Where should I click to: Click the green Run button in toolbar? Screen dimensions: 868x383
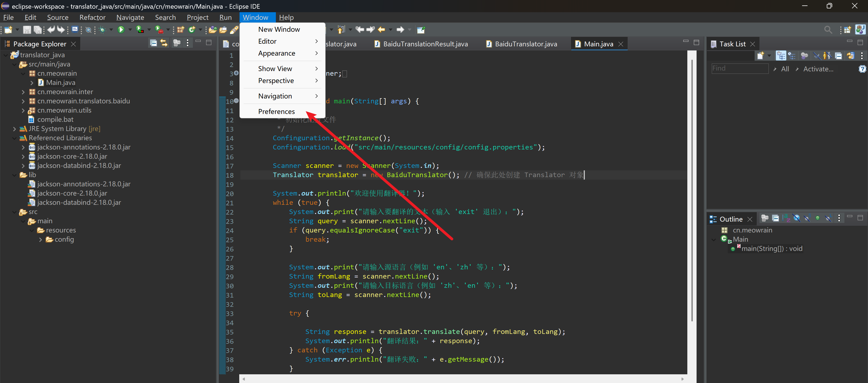coord(121,30)
